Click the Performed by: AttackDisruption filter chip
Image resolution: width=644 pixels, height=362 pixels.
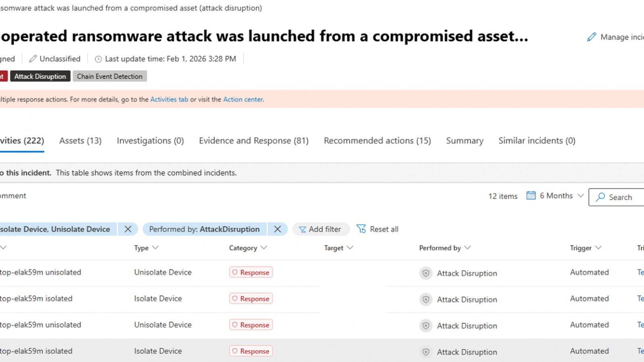(204, 229)
